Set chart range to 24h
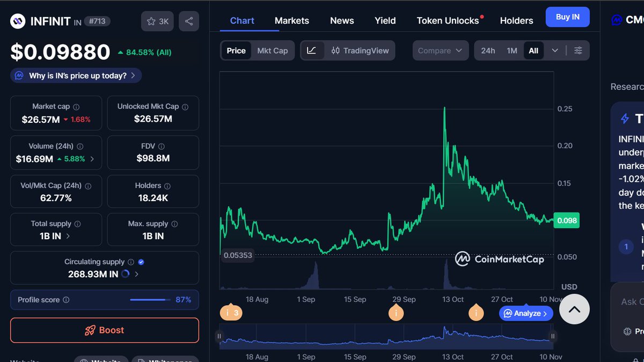 (x=488, y=50)
